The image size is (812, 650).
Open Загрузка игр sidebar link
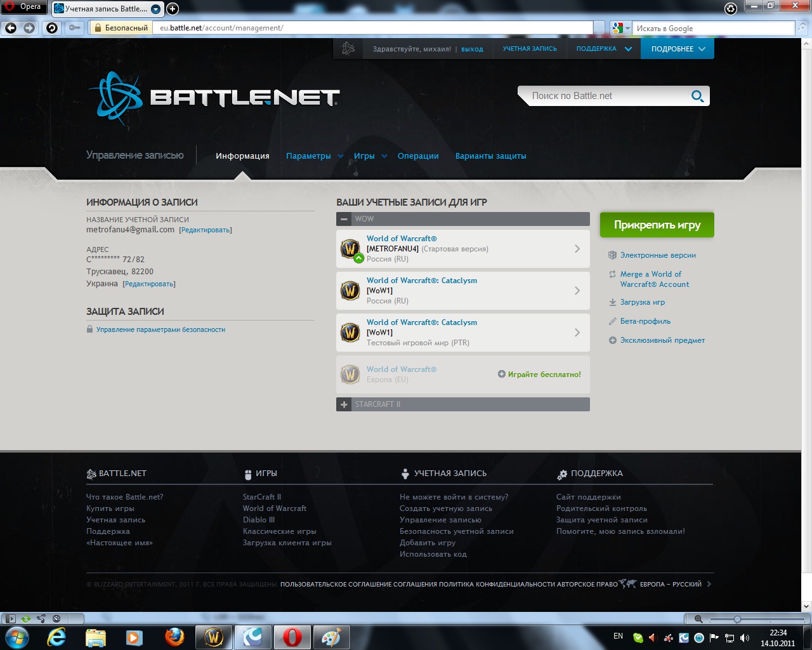(x=643, y=302)
